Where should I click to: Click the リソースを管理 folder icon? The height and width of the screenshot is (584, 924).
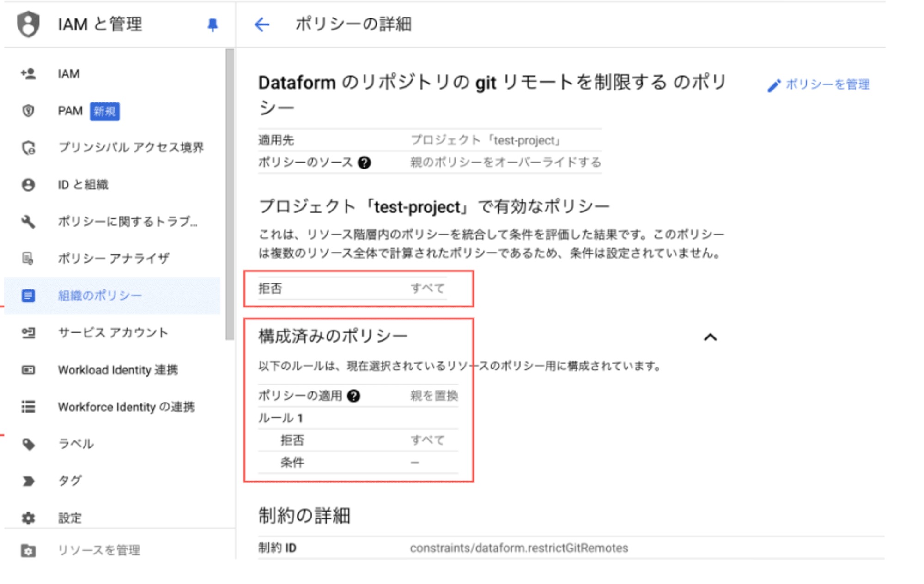(x=28, y=550)
